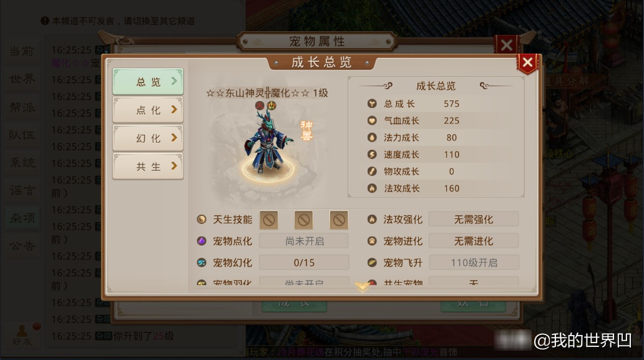Click the 速度成长 lightning icon
This screenshot has width=644, height=360.
pyautogui.click(x=372, y=154)
